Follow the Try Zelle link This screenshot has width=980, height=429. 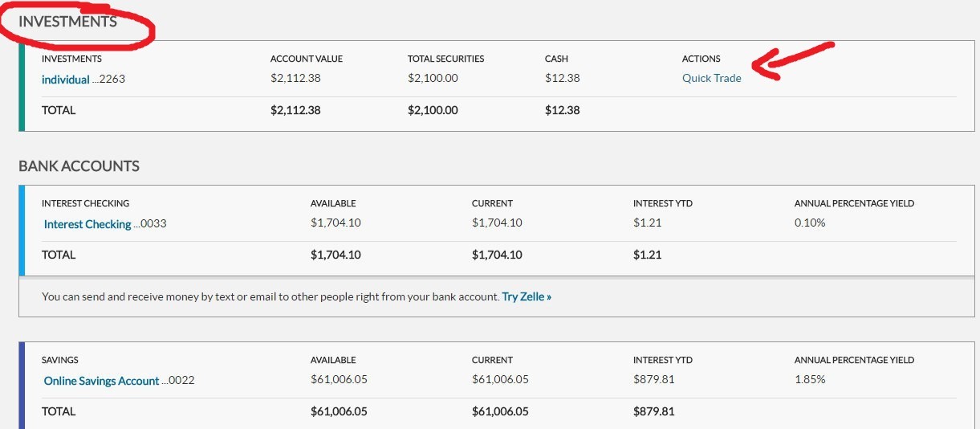[x=527, y=296]
